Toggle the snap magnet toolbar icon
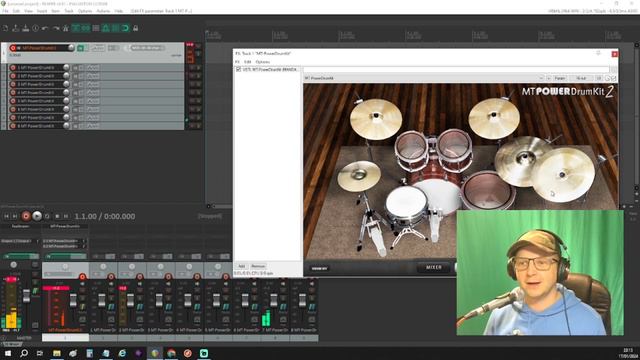Screen dimensions: 640x360 click(125, 28)
